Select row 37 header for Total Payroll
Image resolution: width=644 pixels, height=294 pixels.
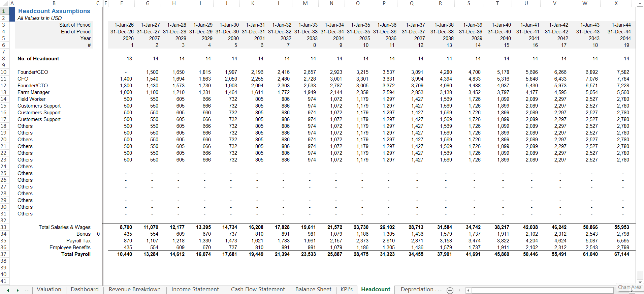tap(3, 254)
